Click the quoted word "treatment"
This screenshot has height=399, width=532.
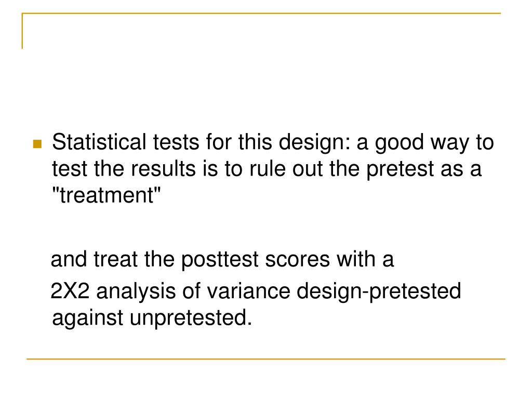click(106, 195)
